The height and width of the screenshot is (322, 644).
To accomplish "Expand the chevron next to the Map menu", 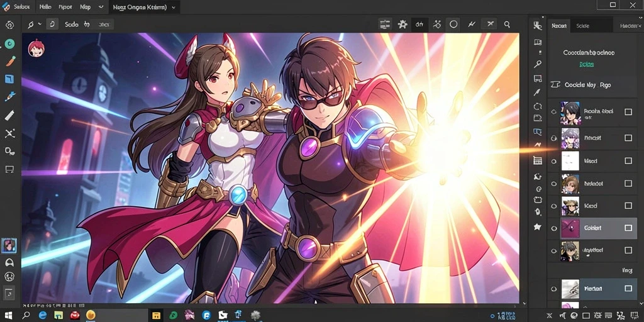I will (101, 7).
